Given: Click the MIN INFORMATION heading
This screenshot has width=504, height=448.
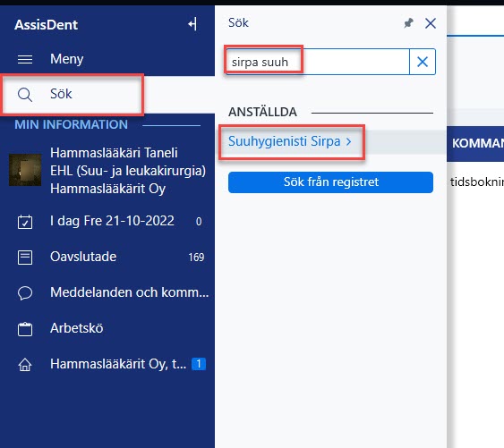Looking at the screenshot, I should [x=71, y=124].
